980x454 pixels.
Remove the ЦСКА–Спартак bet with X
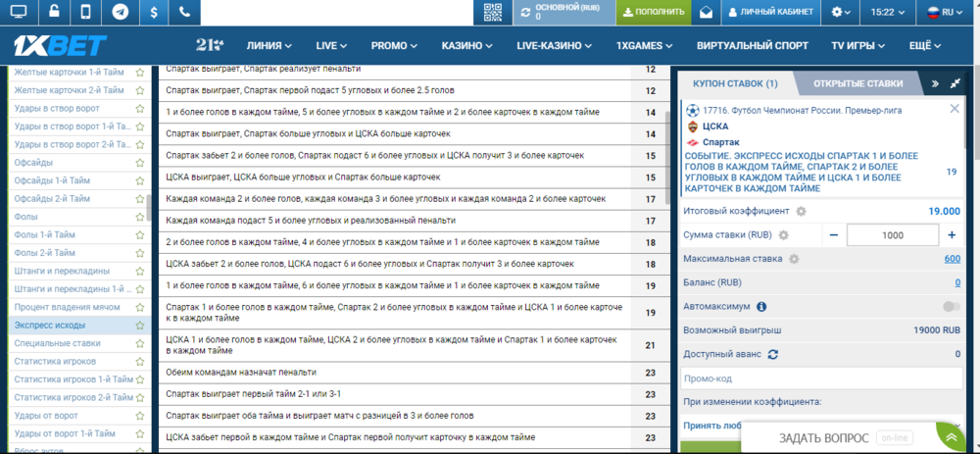(x=955, y=109)
